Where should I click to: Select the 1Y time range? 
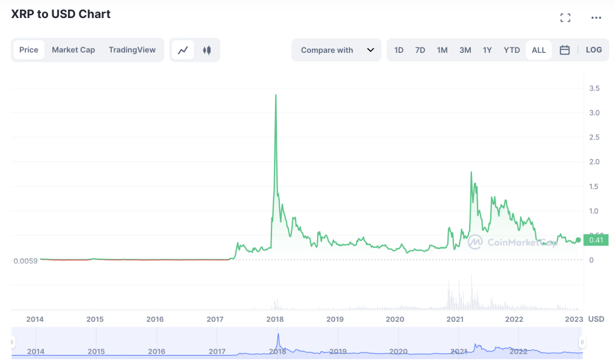pyautogui.click(x=487, y=50)
